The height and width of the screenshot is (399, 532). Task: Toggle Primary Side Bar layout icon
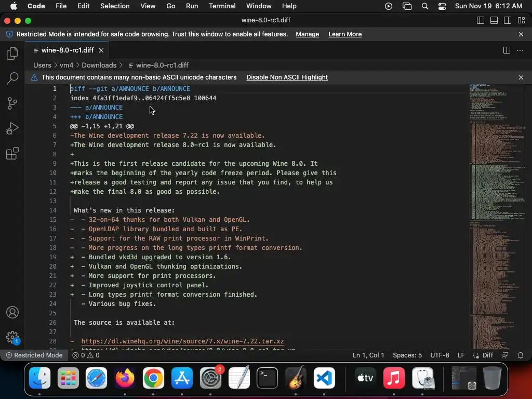point(481,20)
